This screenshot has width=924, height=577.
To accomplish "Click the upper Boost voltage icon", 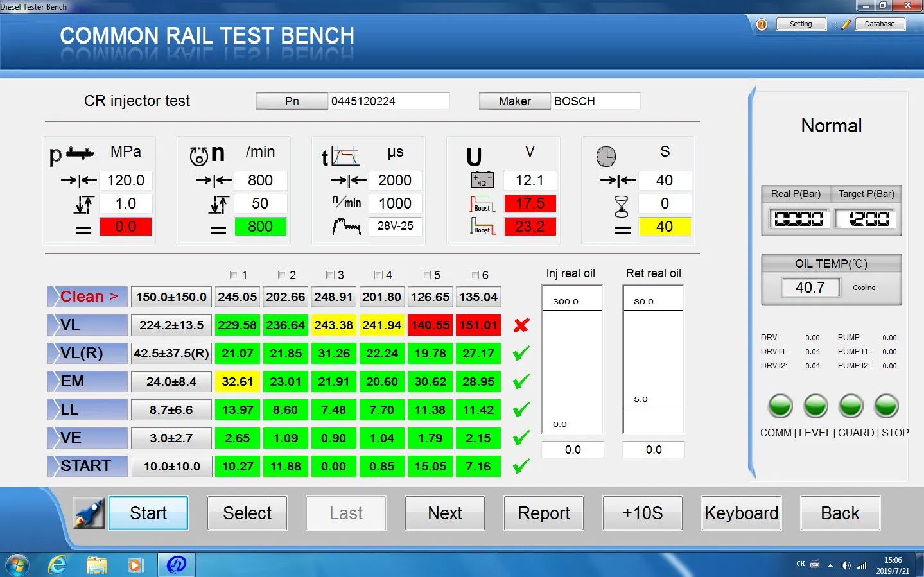I will 482,204.
